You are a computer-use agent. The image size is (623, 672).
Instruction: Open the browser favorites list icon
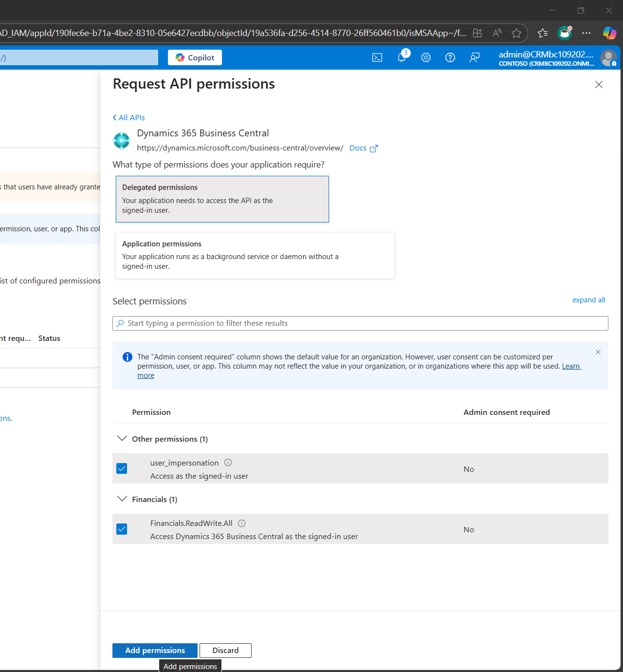543,33
